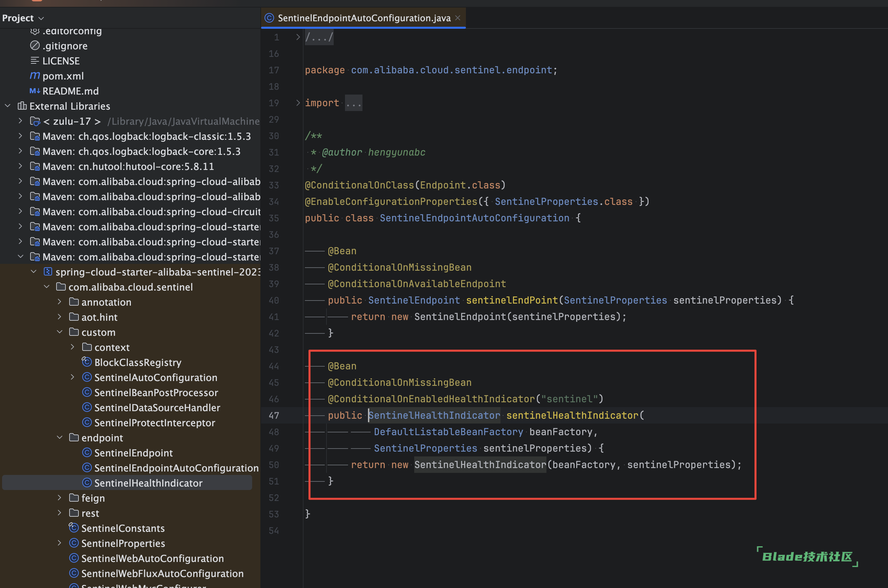Click the logback-core:1.5.3 library icon
The image size is (888, 588).
tap(35, 151)
